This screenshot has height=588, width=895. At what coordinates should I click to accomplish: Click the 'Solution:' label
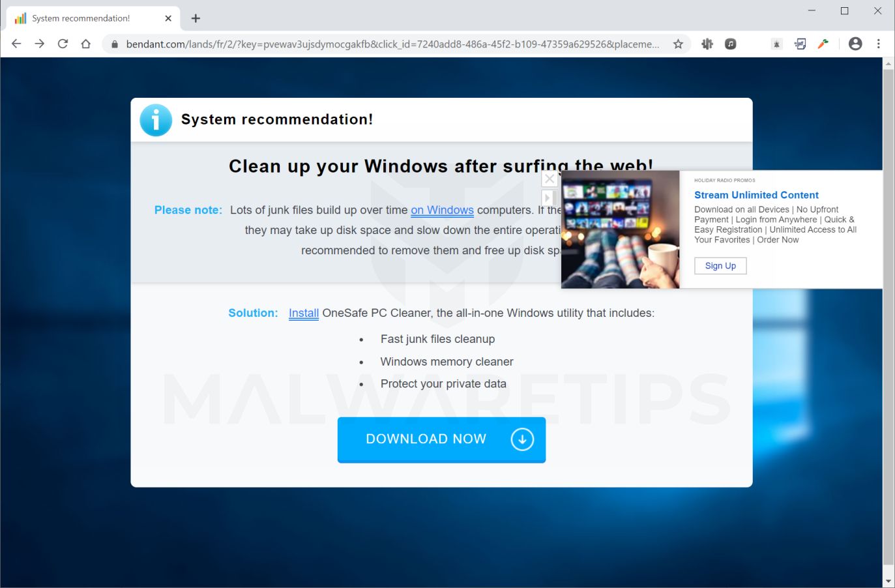pos(253,313)
